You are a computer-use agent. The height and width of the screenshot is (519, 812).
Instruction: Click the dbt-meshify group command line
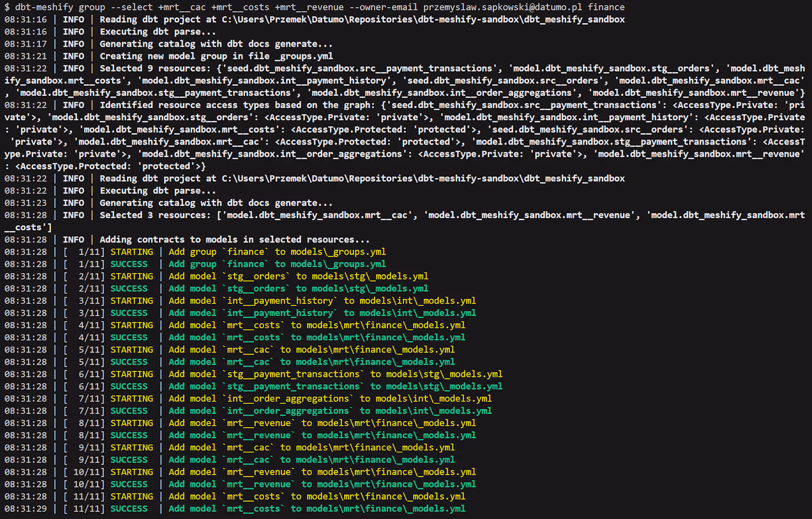pyautogui.click(x=315, y=7)
